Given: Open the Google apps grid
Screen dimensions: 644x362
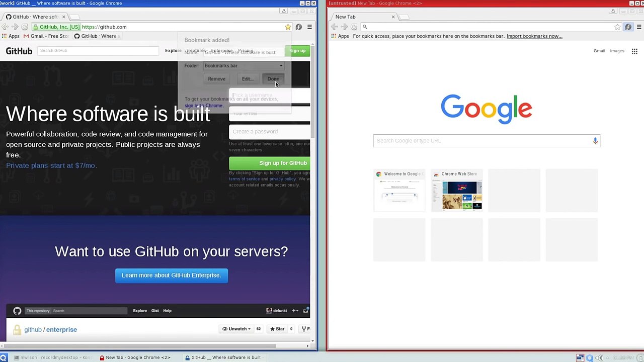Looking at the screenshot, I should [634, 51].
